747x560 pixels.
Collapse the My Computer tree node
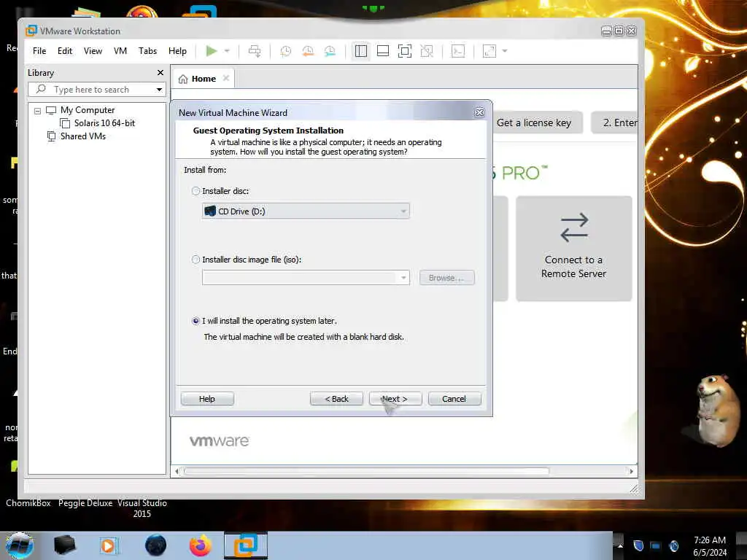(x=37, y=111)
